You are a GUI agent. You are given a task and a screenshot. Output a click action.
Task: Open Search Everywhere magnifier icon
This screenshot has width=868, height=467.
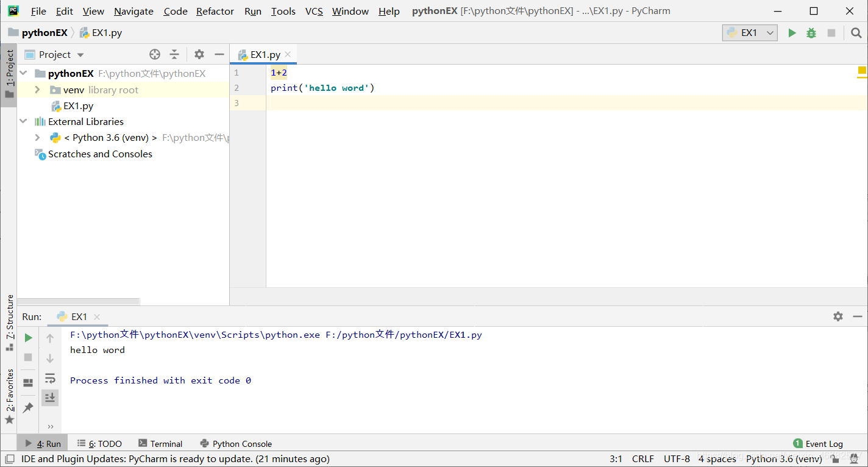(x=856, y=33)
